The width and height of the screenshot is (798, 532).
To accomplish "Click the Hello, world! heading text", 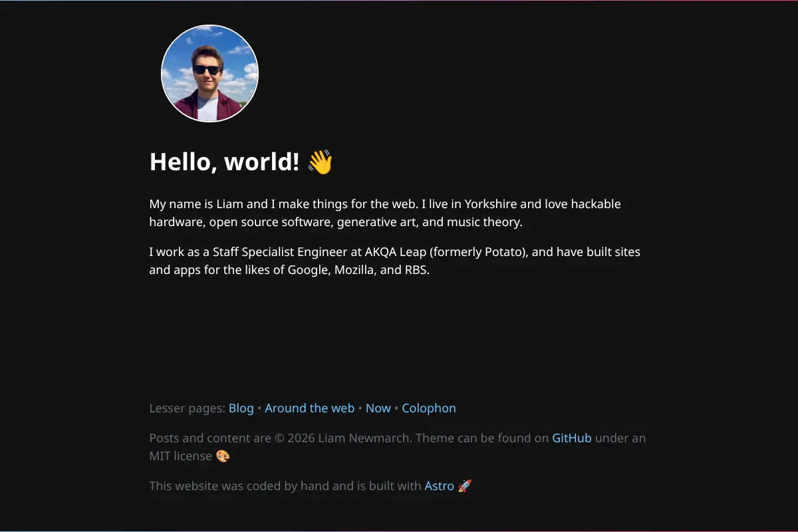I will point(224,162).
